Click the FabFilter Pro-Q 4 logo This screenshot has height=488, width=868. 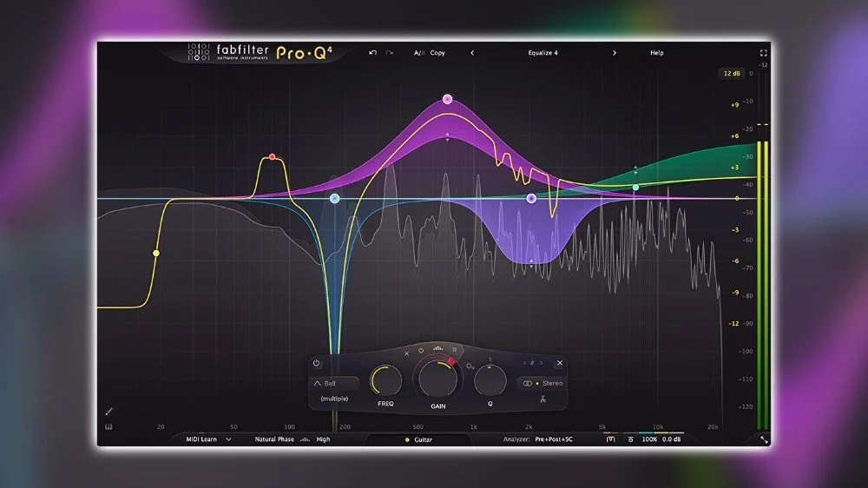click(x=260, y=53)
